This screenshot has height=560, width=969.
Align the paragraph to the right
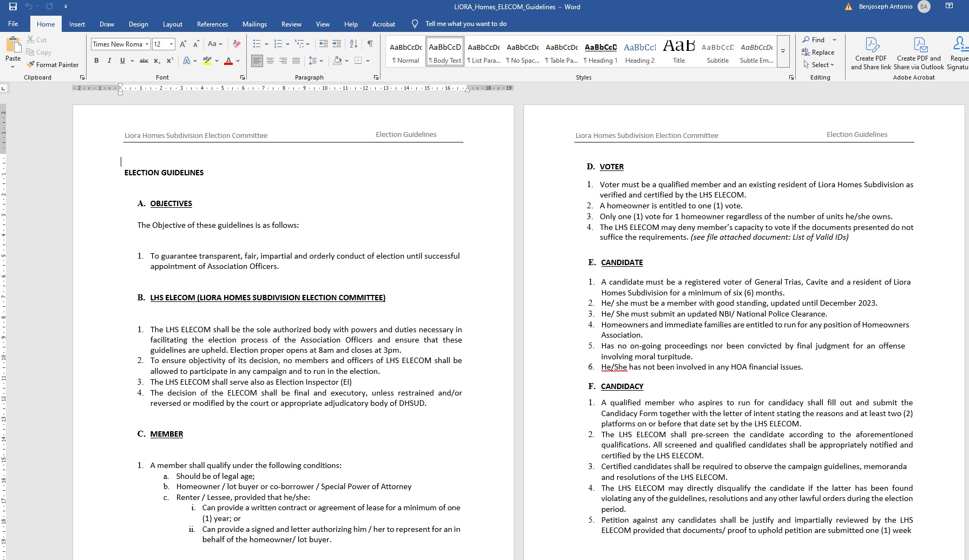(283, 61)
